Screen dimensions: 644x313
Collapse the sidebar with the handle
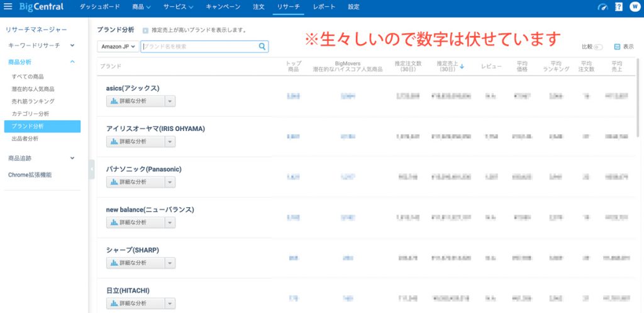[x=92, y=169]
